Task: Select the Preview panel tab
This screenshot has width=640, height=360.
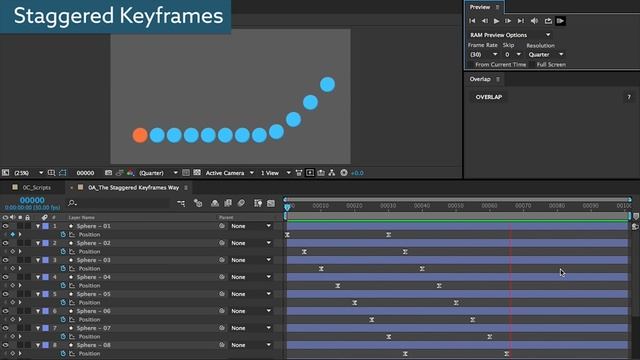Action: click(x=480, y=7)
